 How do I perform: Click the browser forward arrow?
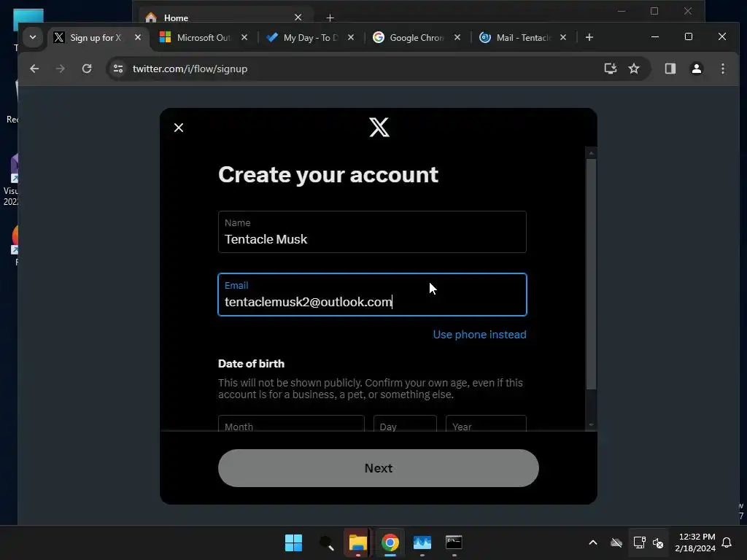pyautogui.click(x=60, y=69)
